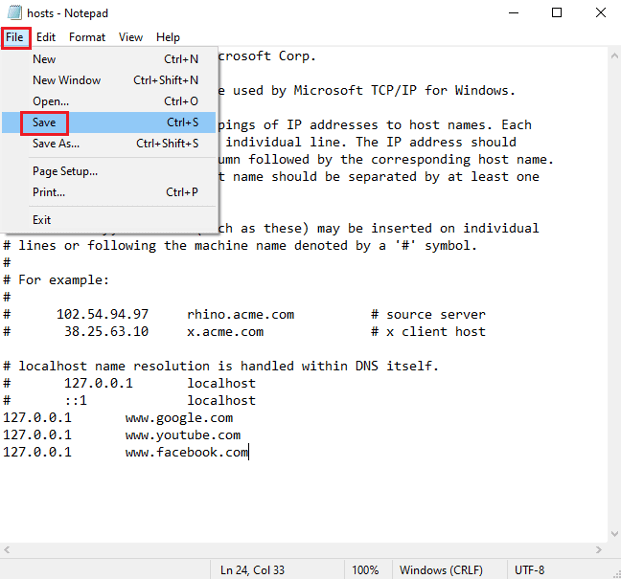
Task: Open Page Setup... from File menu
Action: coord(65,171)
